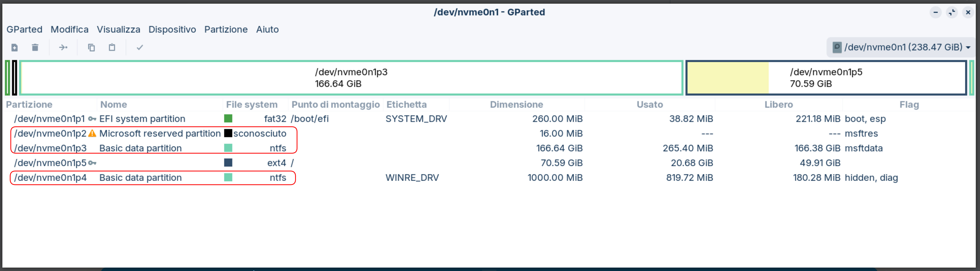
Task: Click the 260.00 MiB size cell
Action: tap(557, 119)
